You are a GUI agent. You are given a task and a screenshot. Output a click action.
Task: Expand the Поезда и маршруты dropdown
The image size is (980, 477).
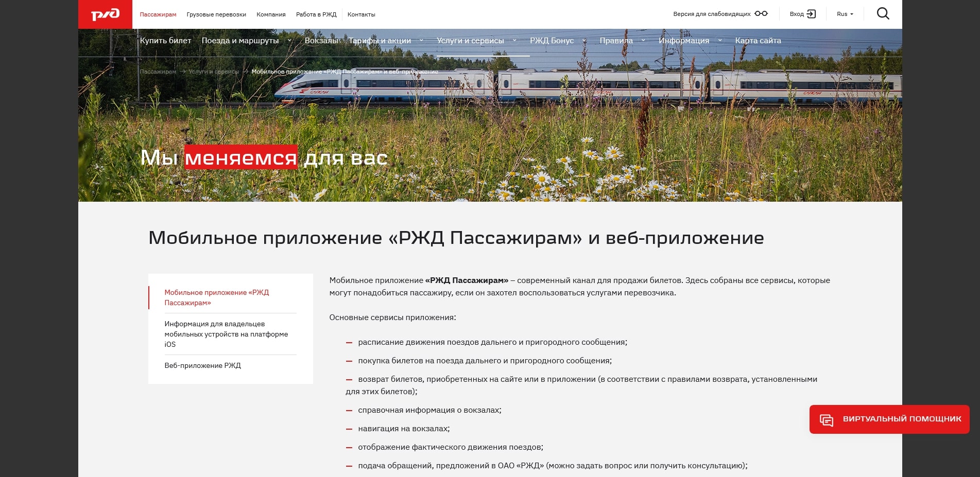pos(288,40)
